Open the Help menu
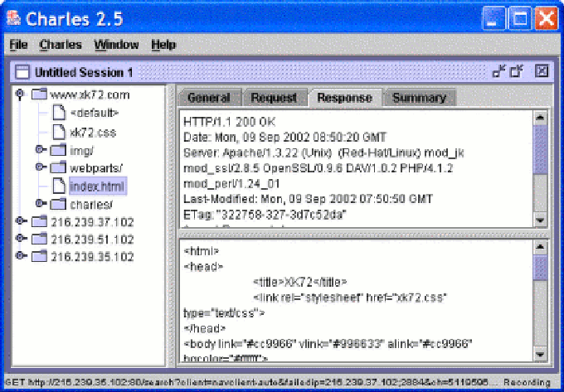Image resolution: width=564 pixels, height=392 pixels. (x=163, y=45)
